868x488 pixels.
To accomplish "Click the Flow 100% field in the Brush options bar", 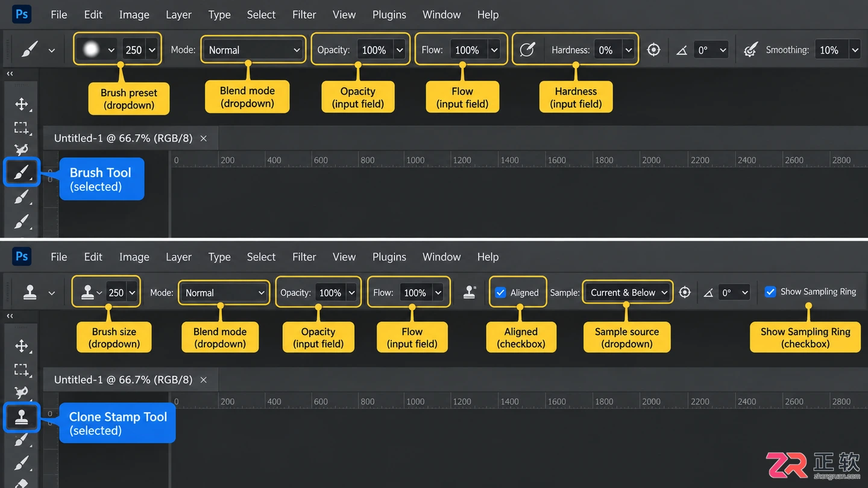I will coord(467,50).
